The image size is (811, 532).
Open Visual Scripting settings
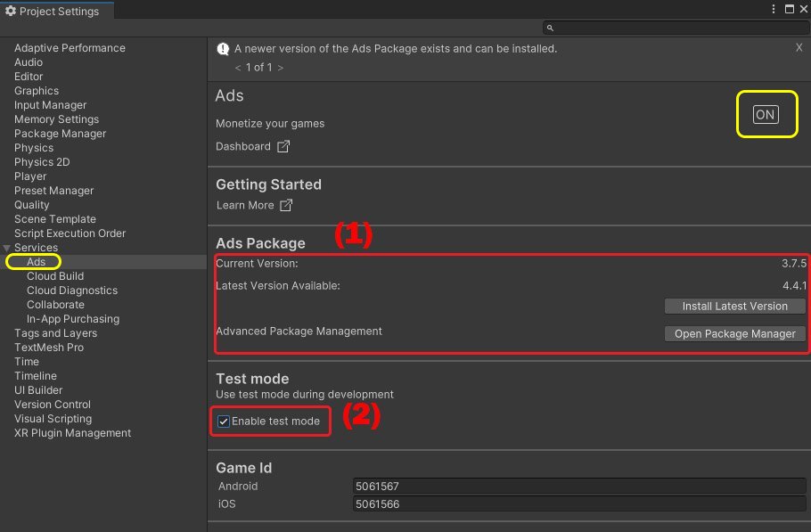coord(53,419)
